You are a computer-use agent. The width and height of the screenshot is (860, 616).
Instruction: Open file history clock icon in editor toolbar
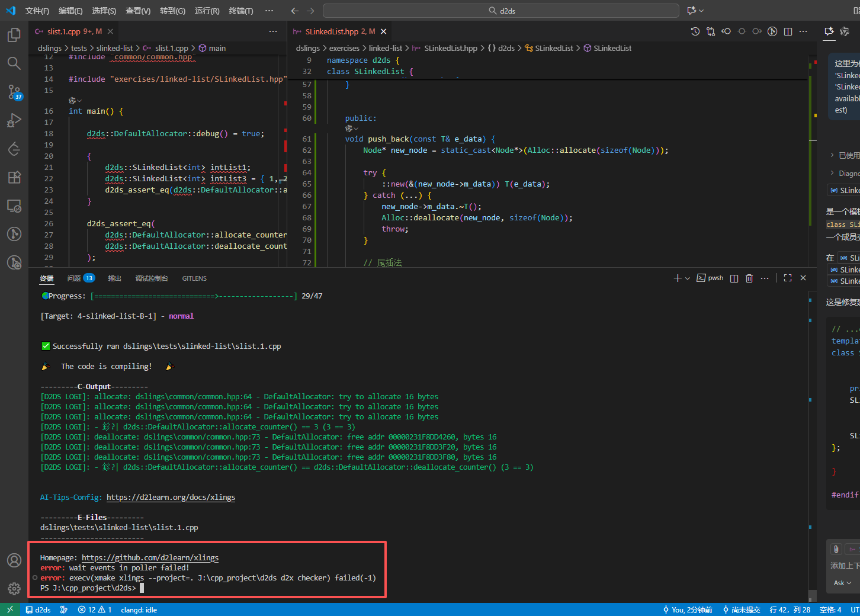[695, 31]
